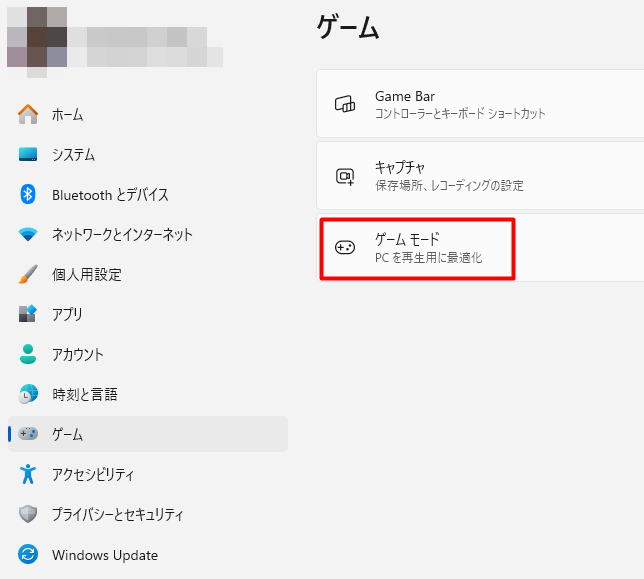Click the Apps icon in sidebar
Viewport: 644px width, 579px height.
point(28,314)
